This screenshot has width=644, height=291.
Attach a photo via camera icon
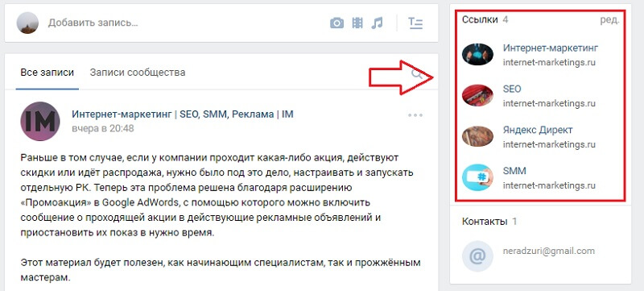[x=336, y=23]
